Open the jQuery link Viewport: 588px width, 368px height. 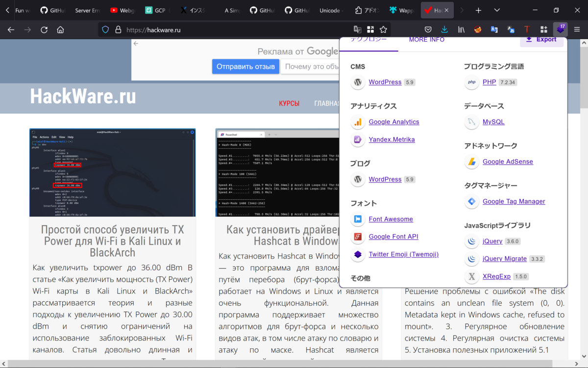tap(492, 241)
